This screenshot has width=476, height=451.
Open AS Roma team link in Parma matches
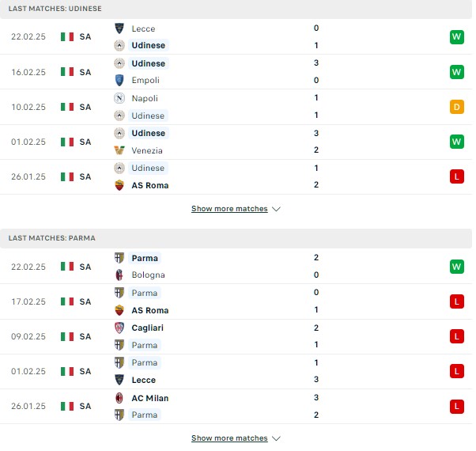(150, 310)
